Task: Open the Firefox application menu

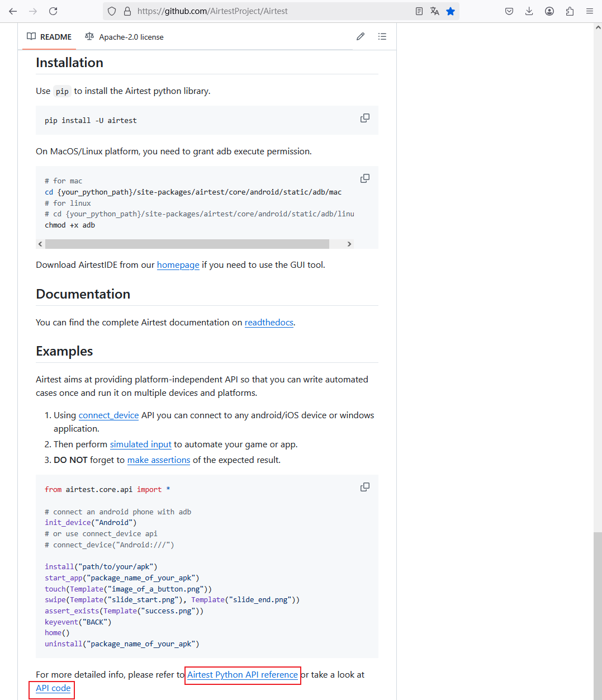Action: (590, 11)
